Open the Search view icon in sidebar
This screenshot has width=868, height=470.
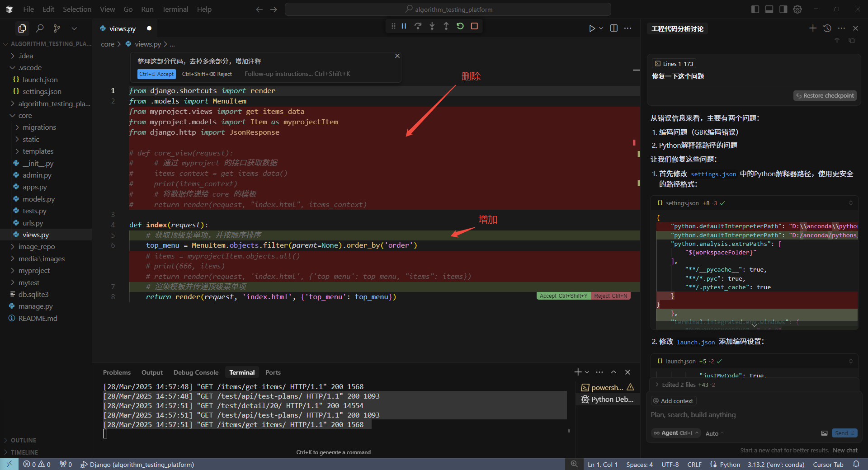tap(40, 28)
